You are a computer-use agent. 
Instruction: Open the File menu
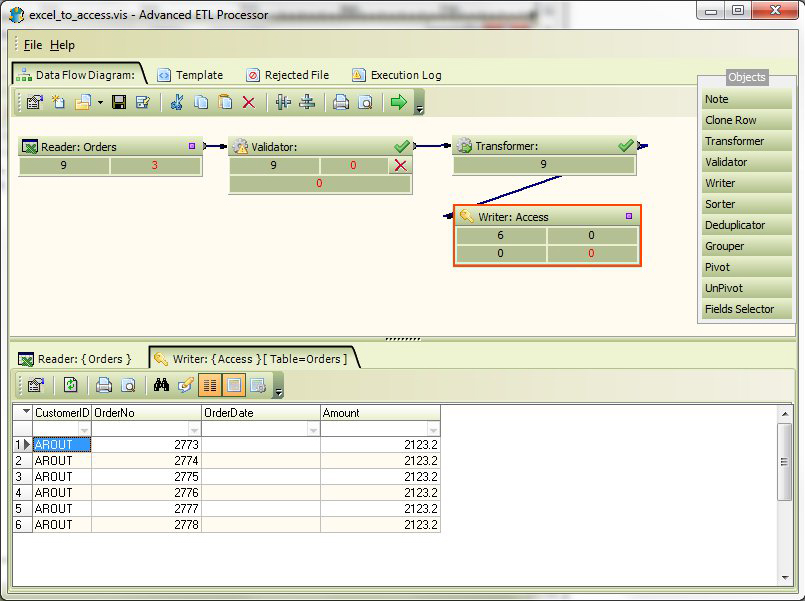pos(33,45)
